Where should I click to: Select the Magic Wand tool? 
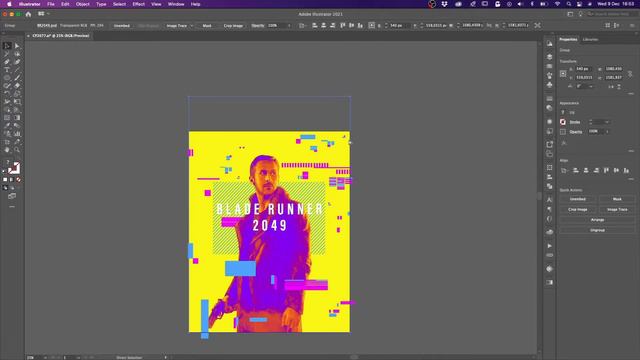coord(7,54)
